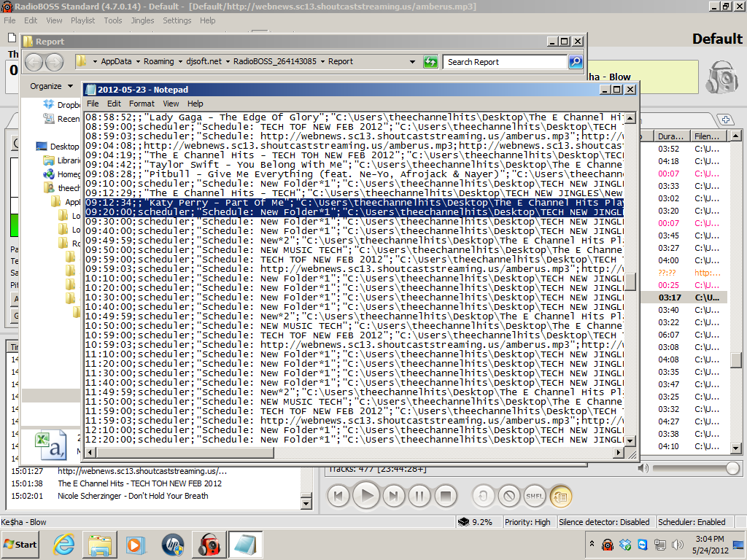Open the system volume tray icon
The image size is (747, 560).
(x=677, y=544)
